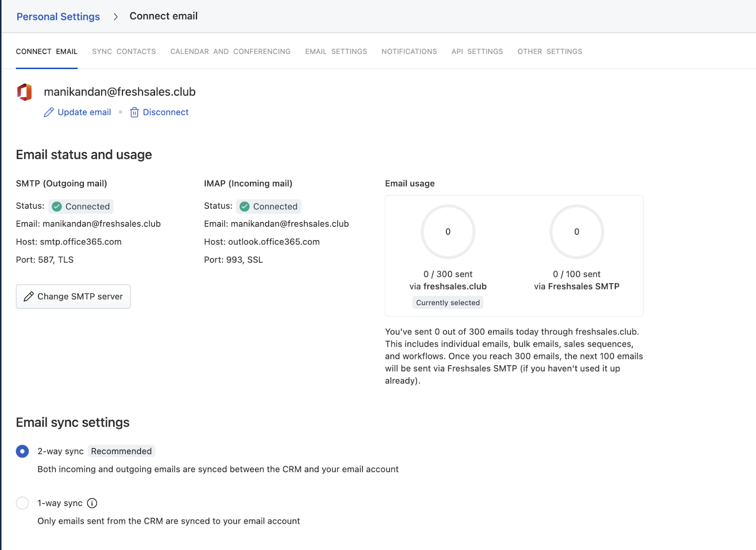Click the Email sync settings heading

click(x=73, y=422)
